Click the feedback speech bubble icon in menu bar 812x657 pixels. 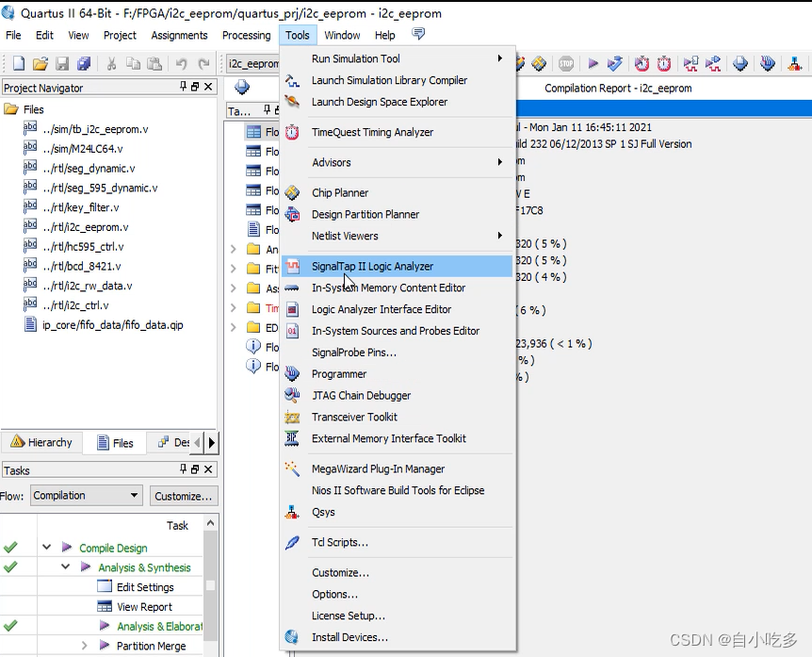click(418, 34)
